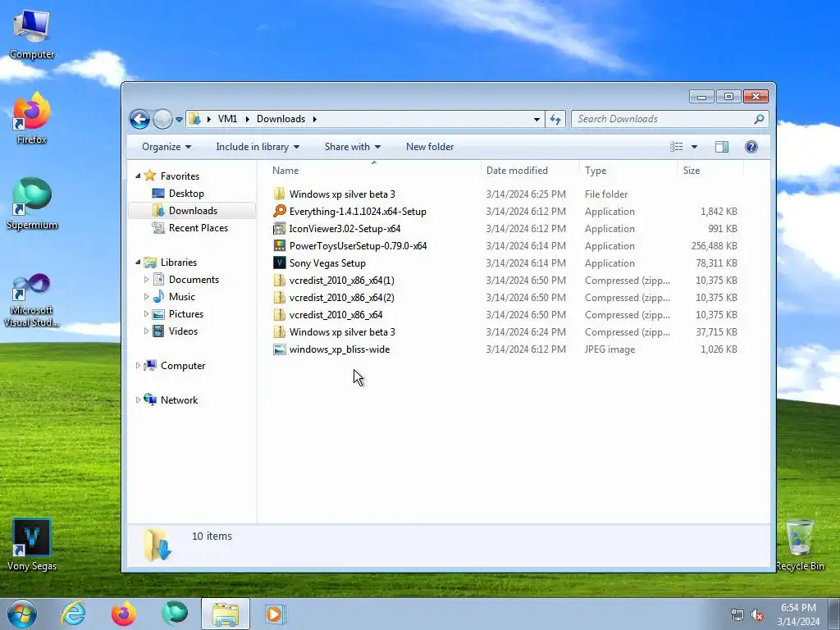Select vcredist_2010_x86_x64(2) file name
The height and width of the screenshot is (630, 840).
pyautogui.click(x=342, y=297)
